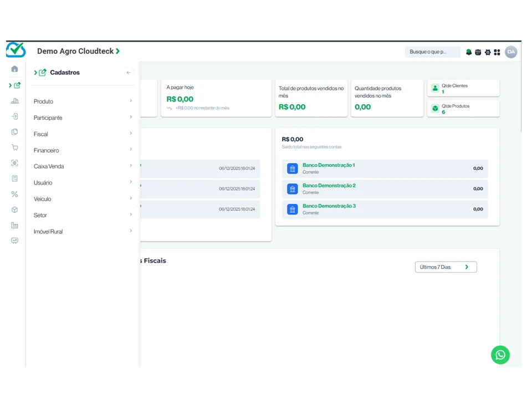Open the Últimos 7 Dias dropdown

tap(446, 267)
